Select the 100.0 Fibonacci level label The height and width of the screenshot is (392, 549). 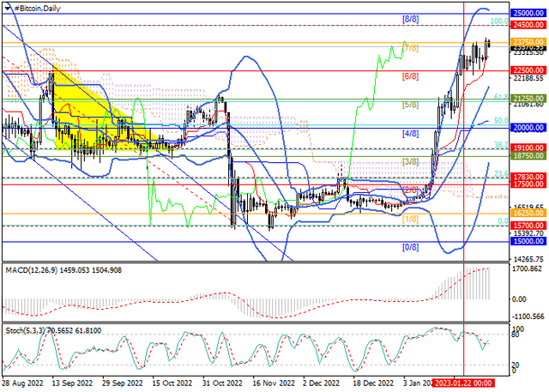pyautogui.click(x=499, y=21)
